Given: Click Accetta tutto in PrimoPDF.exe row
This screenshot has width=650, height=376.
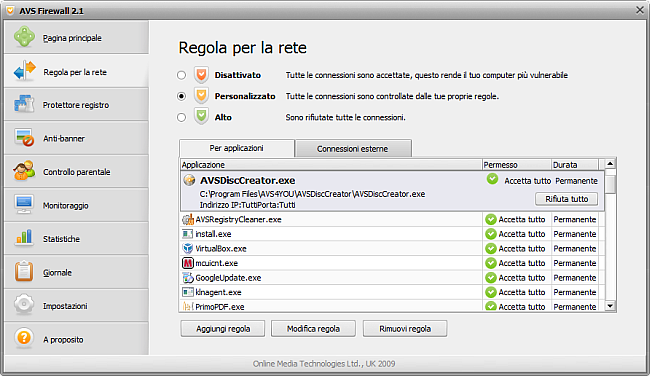Looking at the screenshot, I should coord(521,307).
